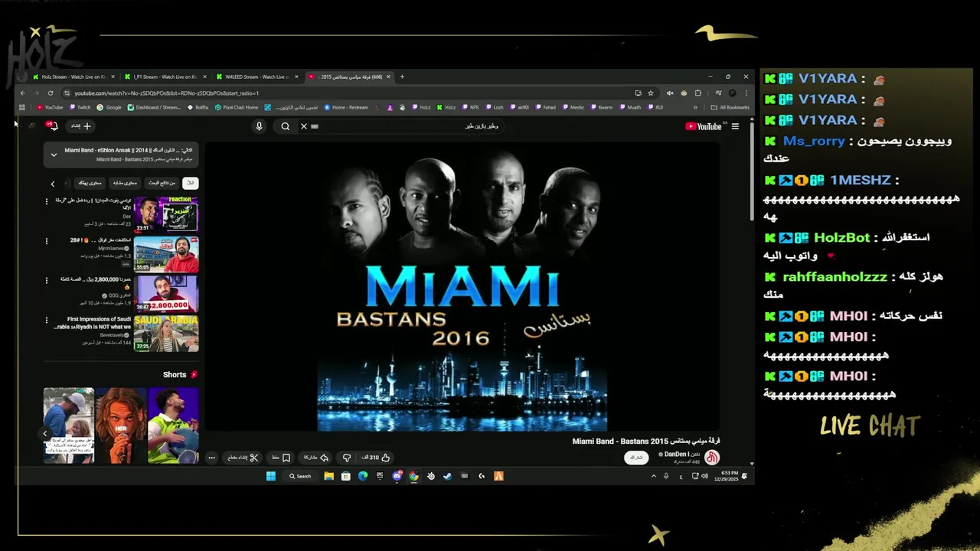Screen dimensions: 980x551
Task: Open the taskbar Search box
Action: pyautogui.click(x=300, y=476)
